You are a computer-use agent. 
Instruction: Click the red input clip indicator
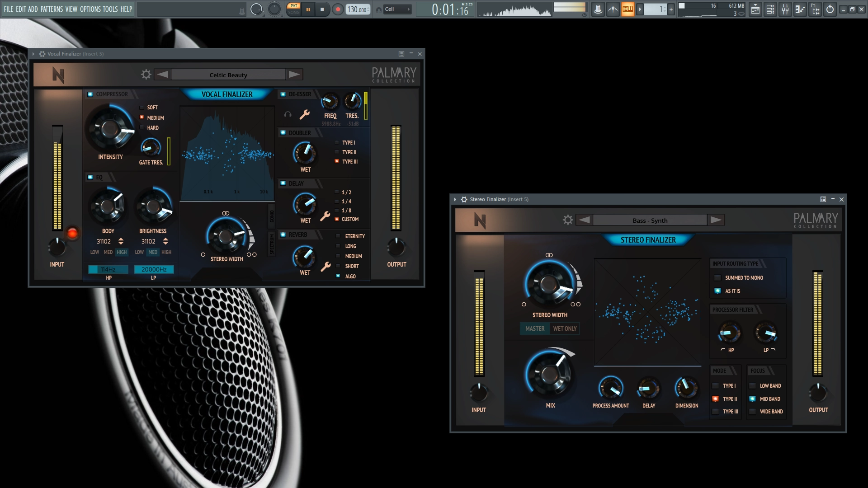tap(72, 233)
